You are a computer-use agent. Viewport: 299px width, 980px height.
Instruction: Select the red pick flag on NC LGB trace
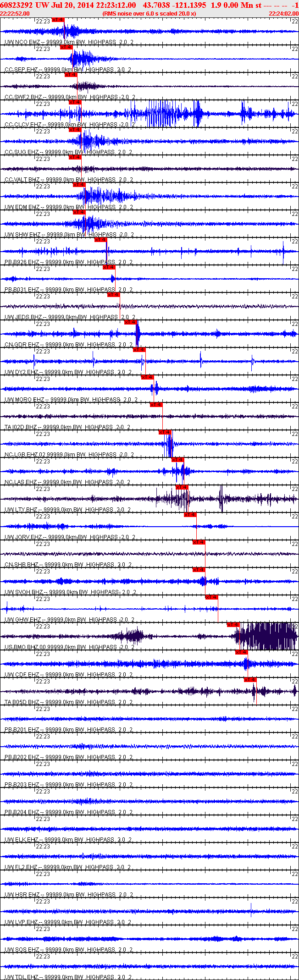click(x=165, y=432)
